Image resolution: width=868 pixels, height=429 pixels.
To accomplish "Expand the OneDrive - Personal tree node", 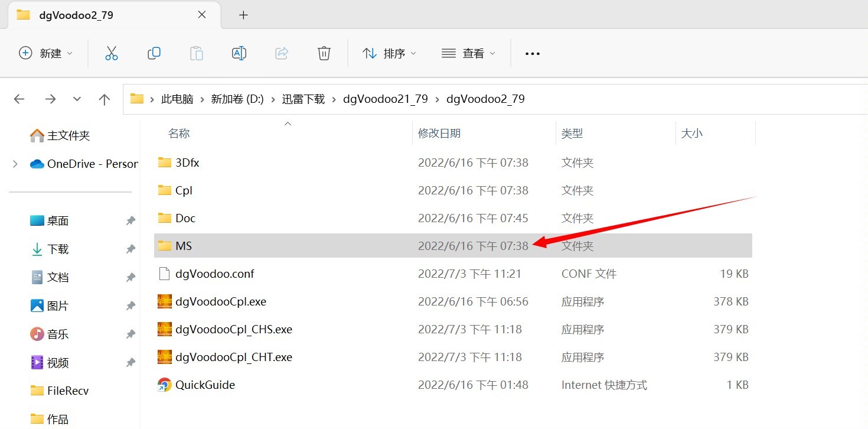I will [x=15, y=164].
